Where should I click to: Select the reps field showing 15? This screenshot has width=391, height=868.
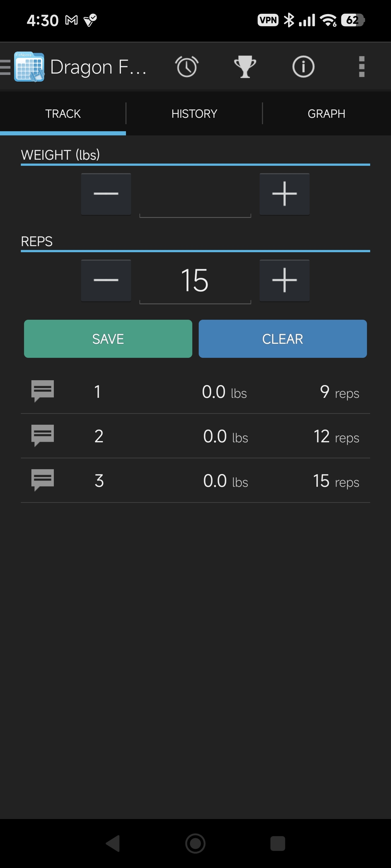coord(195,281)
